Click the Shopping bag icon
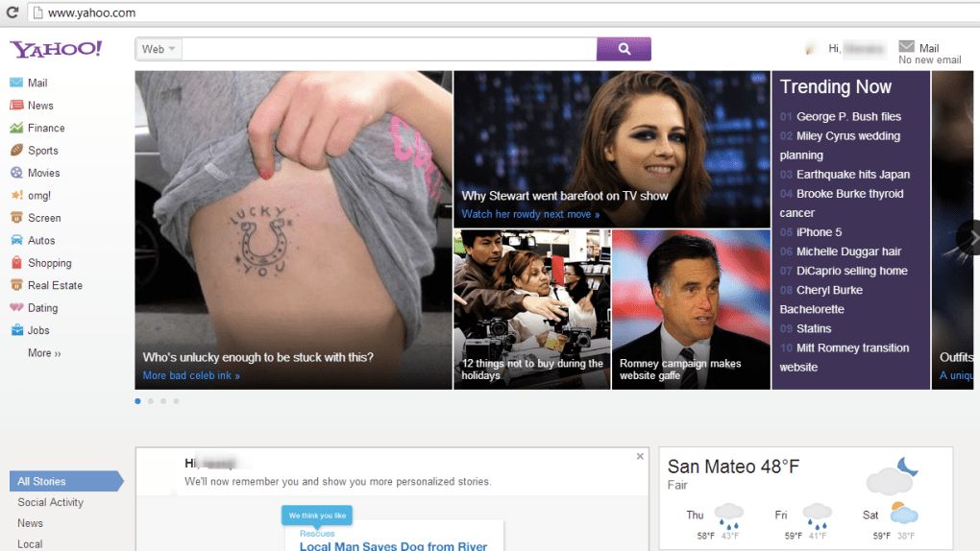Viewport: 980px width, 551px height. coord(16,262)
